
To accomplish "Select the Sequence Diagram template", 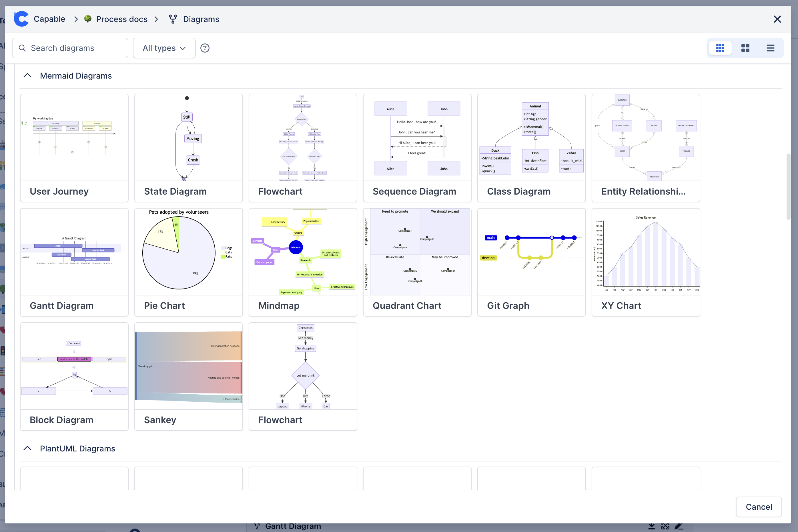I will click(x=417, y=148).
